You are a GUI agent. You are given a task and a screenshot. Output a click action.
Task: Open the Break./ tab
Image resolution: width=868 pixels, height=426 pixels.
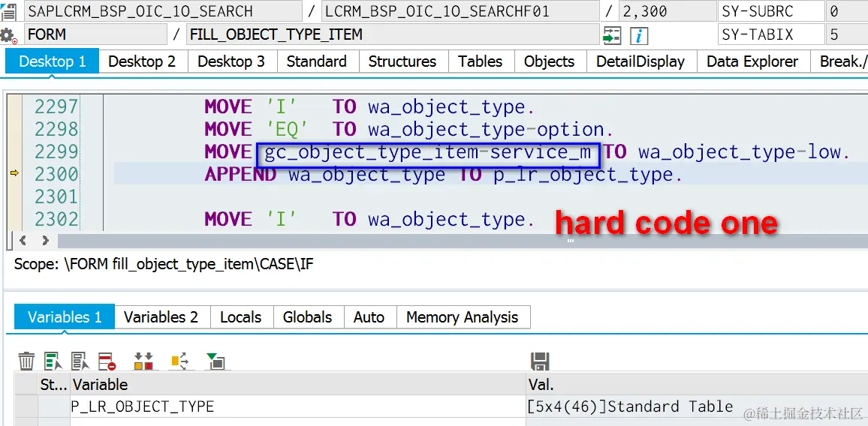click(839, 61)
